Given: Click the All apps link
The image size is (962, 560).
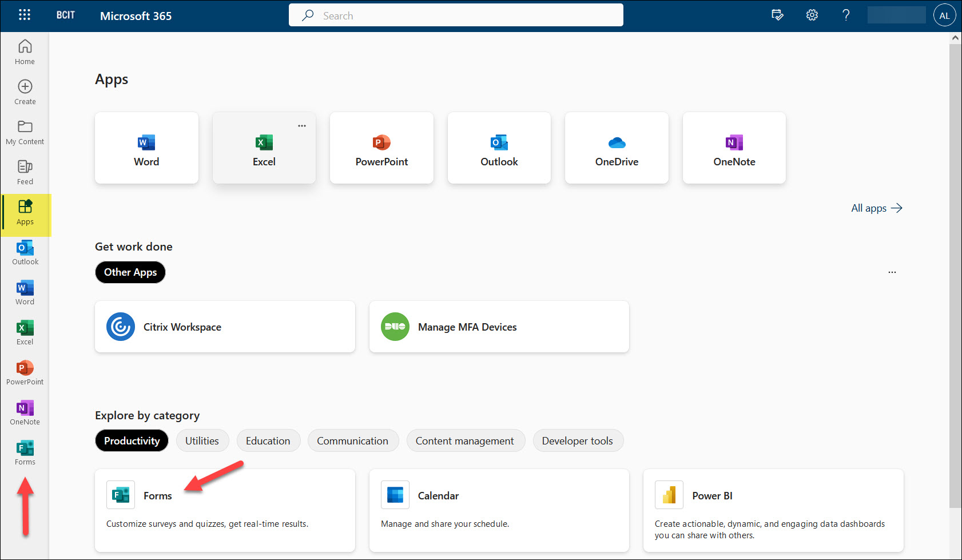Looking at the screenshot, I should point(876,208).
